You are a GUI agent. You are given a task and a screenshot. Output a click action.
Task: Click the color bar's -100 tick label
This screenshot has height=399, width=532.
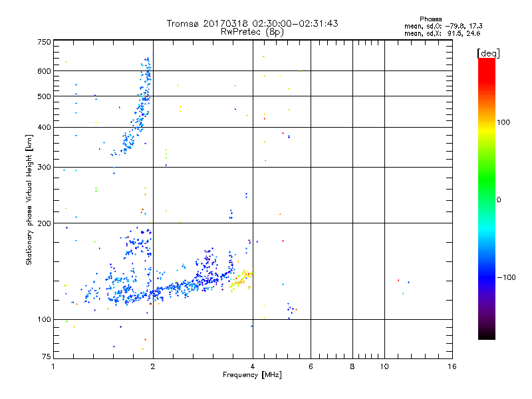[x=507, y=277]
